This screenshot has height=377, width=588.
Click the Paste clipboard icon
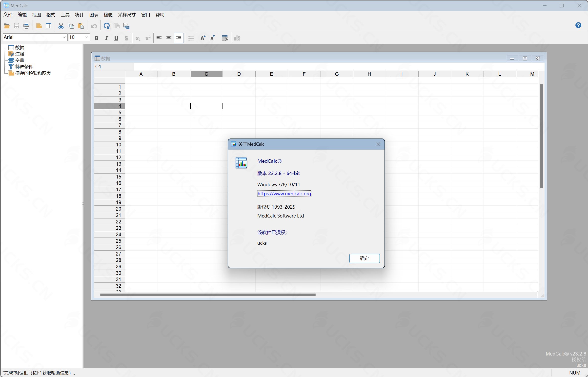pyautogui.click(x=81, y=26)
